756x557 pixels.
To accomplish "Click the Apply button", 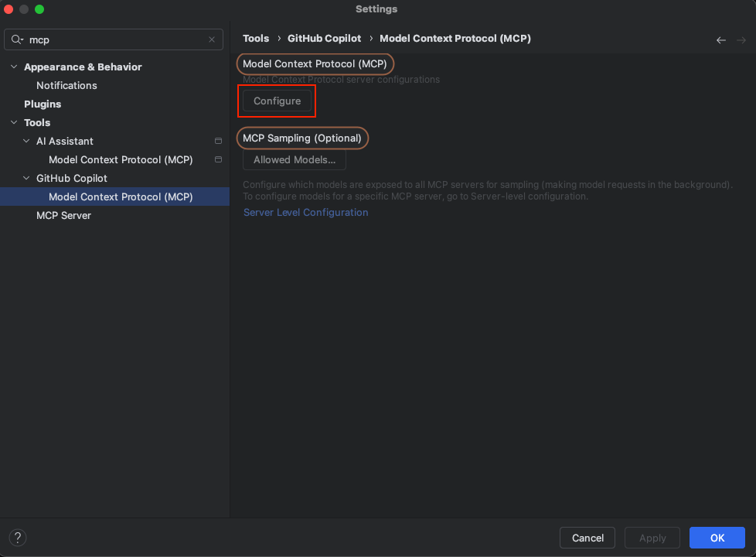I will pos(652,538).
